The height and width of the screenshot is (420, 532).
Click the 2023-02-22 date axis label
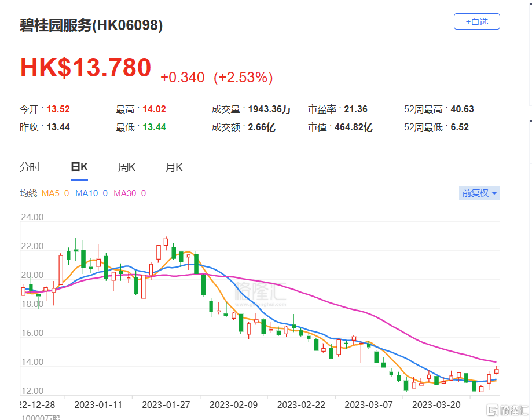coord(301,405)
